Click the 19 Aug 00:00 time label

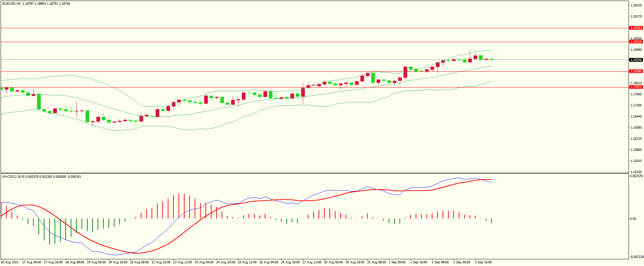point(96,262)
